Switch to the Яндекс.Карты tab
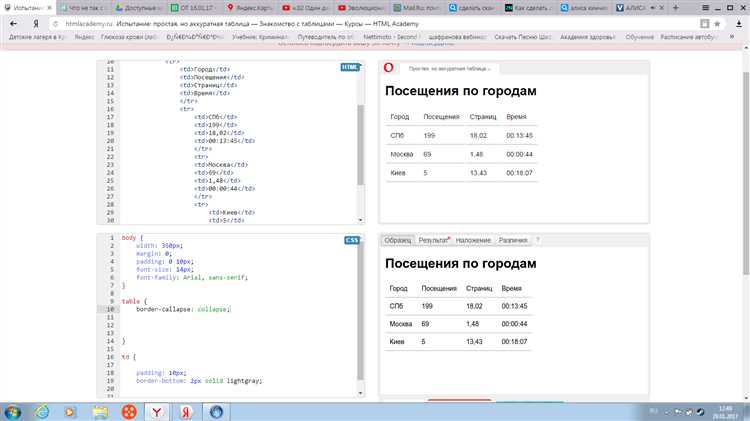This screenshot has width=750, height=421. (250, 8)
